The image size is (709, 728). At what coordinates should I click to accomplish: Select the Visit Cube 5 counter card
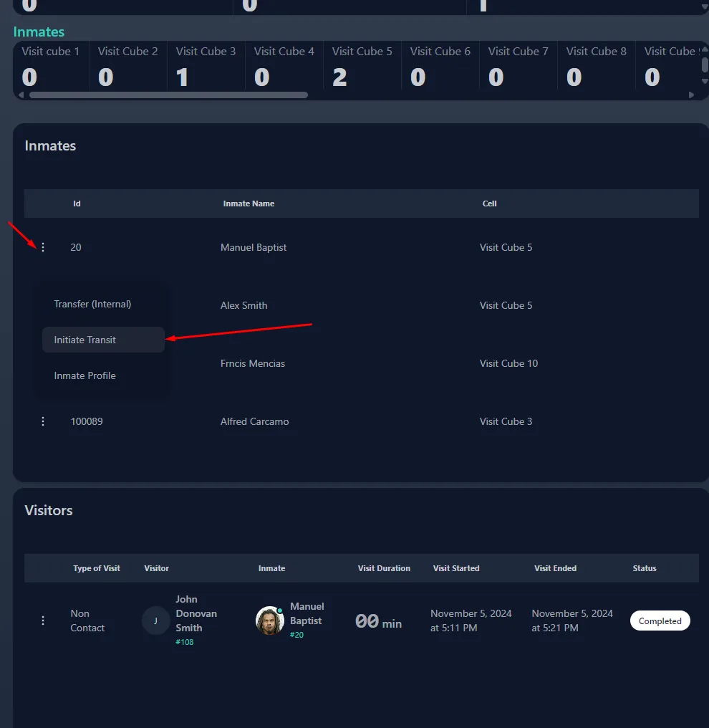(362, 67)
